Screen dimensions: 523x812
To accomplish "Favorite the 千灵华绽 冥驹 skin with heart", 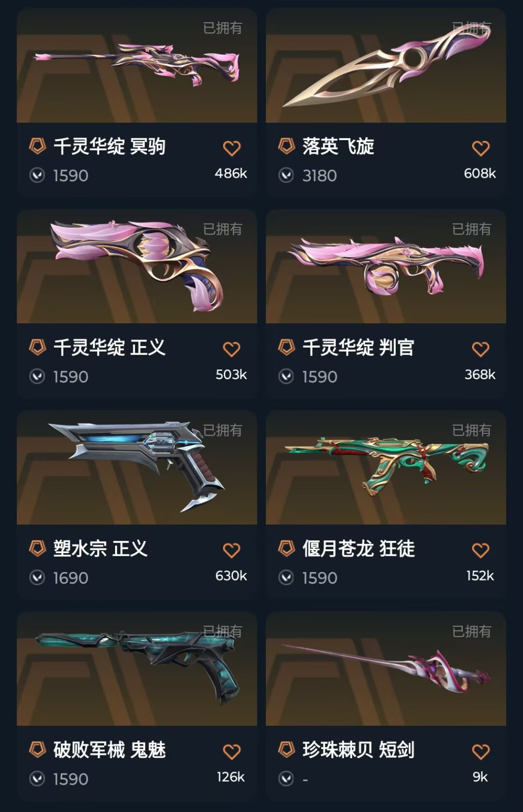I will click(232, 148).
